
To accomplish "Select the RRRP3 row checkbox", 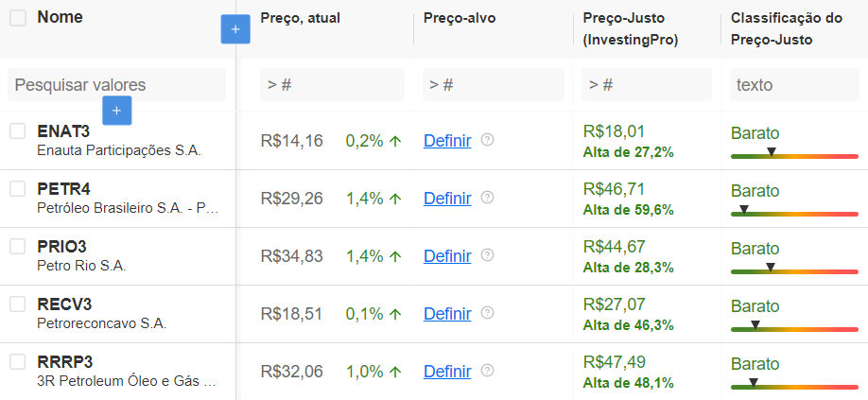I will tap(18, 362).
